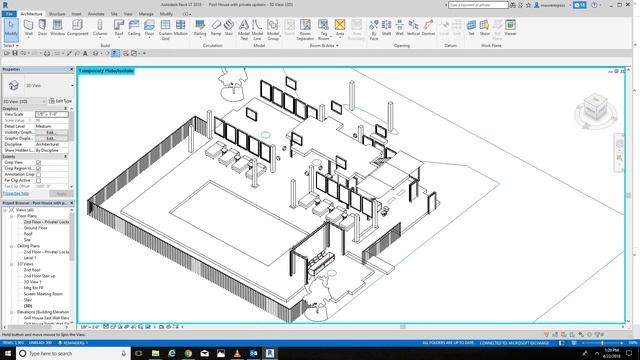Select the Area tool

pos(340,28)
